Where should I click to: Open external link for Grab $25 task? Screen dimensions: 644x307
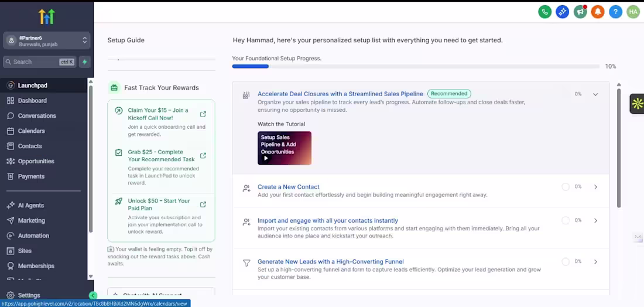click(x=203, y=156)
